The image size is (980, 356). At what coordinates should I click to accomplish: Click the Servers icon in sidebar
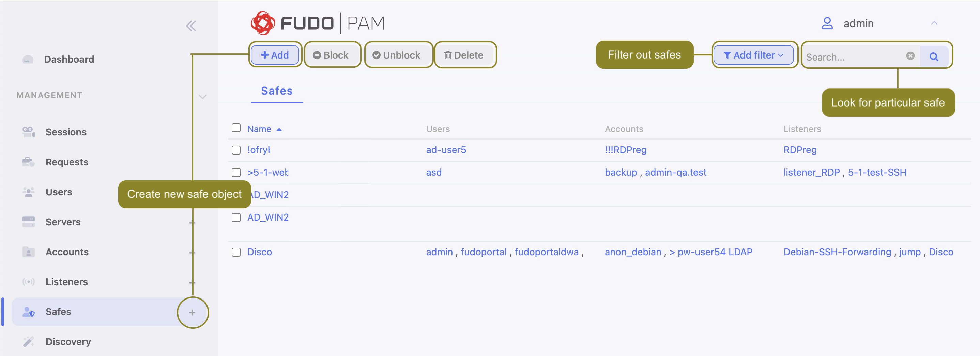click(x=28, y=222)
